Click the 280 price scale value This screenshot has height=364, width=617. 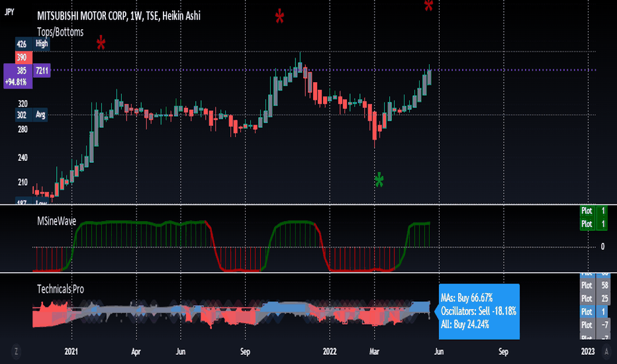tap(23, 129)
